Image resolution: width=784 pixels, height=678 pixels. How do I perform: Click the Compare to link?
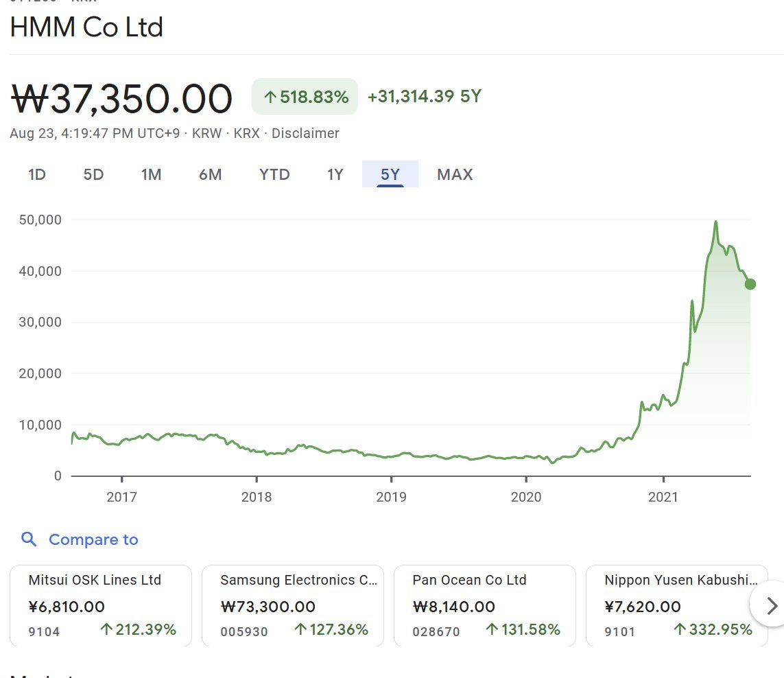coord(93,539)
